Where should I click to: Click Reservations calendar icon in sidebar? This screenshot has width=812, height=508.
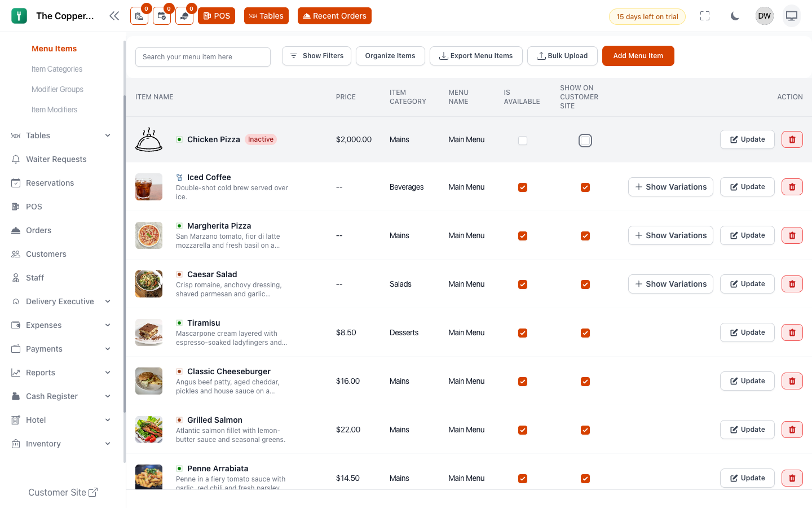click(16, 183)
